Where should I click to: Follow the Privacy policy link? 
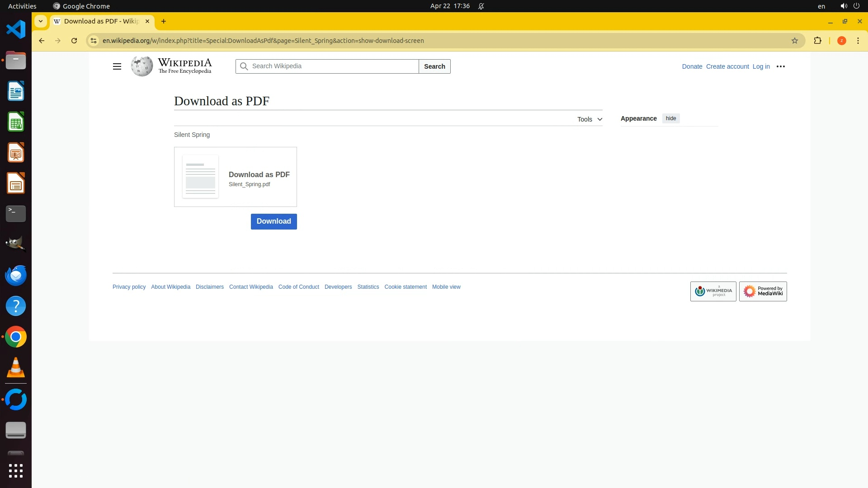pos(129,287)
